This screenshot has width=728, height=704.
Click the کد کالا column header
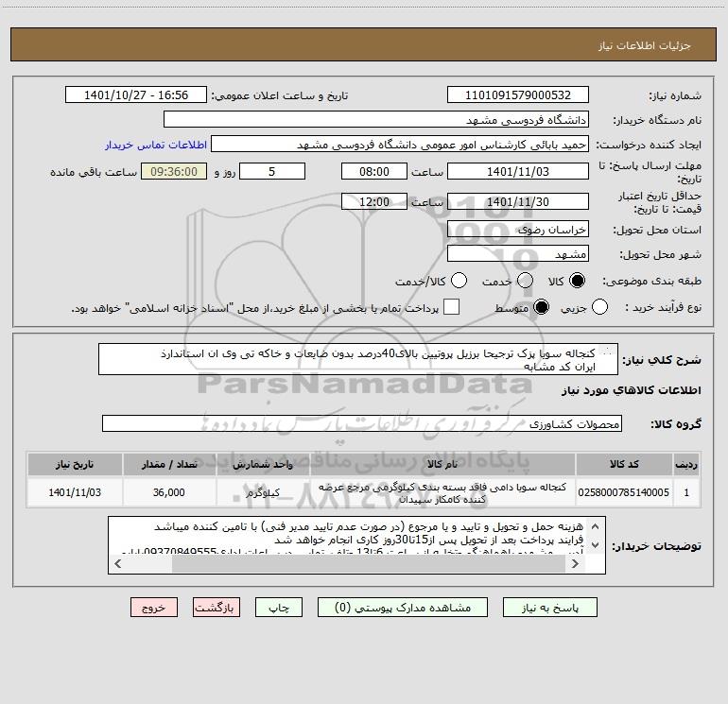(624, 464)
